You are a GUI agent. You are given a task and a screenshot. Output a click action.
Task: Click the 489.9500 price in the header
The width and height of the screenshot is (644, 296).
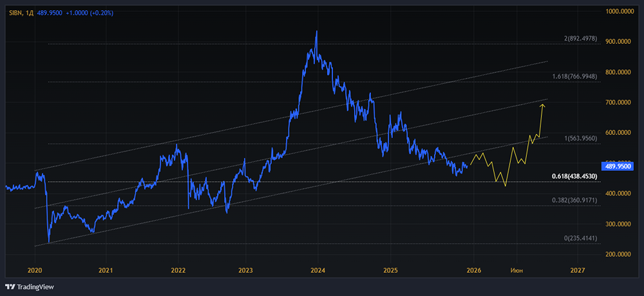click(50, 13)
